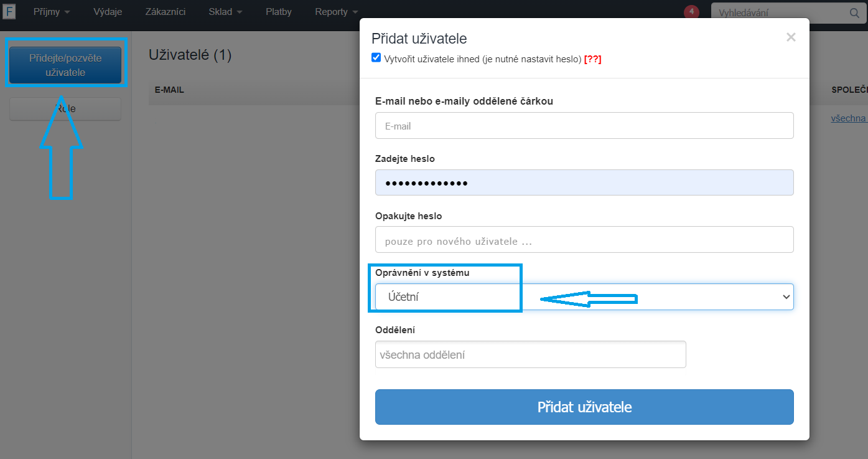The height and width of the screenshot is (459, 868).
Task: Click the Opakujte heslo field
Action: point(584,240)
